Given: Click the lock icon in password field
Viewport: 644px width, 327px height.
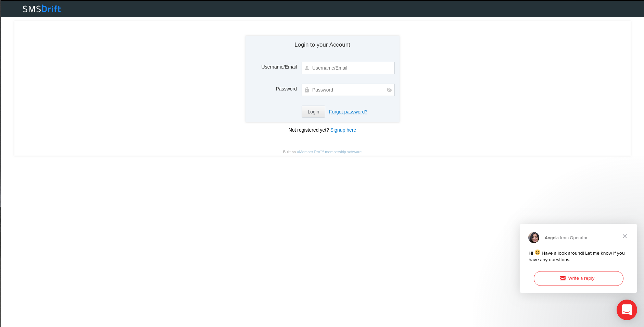Looking at the screenshot, I should click(x=307, y=90).
